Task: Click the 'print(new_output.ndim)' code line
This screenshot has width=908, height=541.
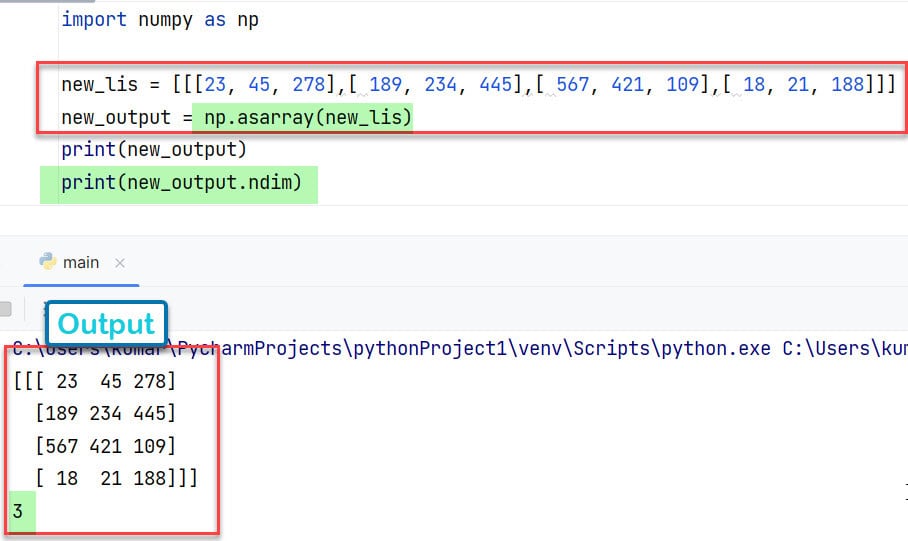Action: (182, 183)
